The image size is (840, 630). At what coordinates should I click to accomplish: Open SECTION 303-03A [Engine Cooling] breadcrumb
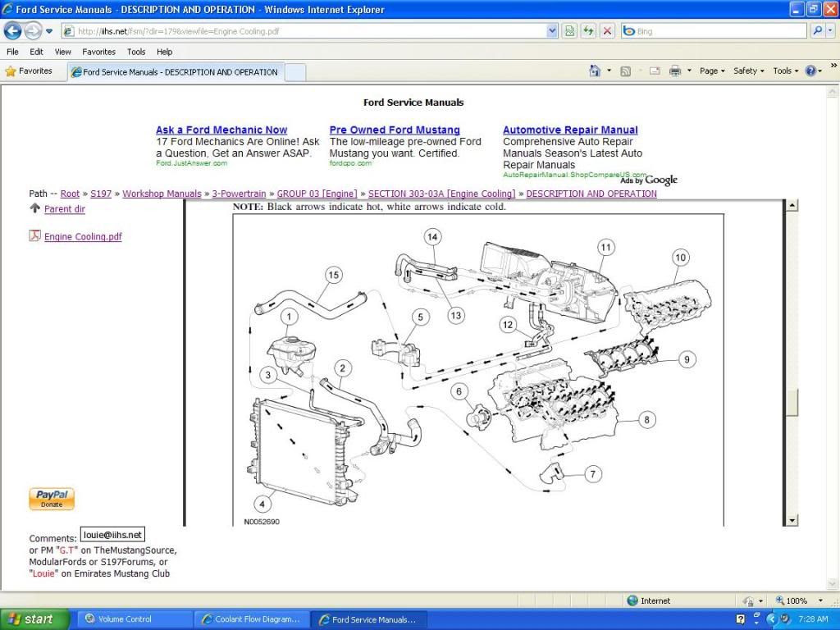click(441, 194)
